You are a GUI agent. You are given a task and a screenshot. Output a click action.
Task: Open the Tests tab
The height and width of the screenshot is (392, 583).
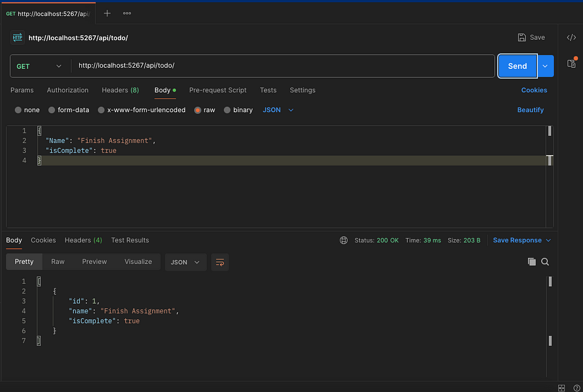[268, 90]
